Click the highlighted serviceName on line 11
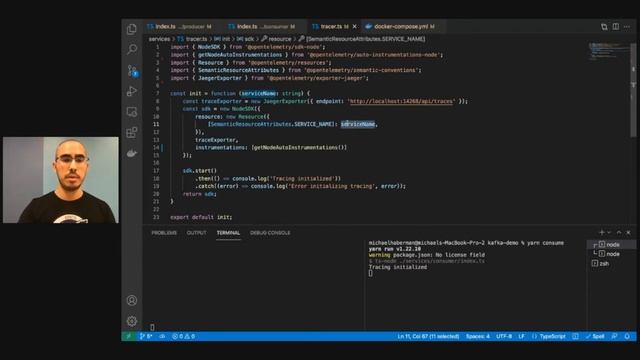 (358, 124)
